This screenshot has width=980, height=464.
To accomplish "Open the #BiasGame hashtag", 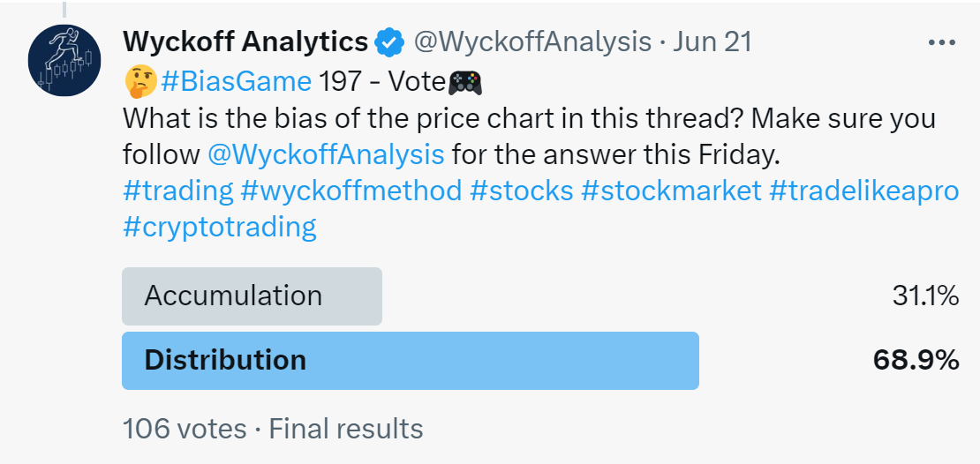I will (x=236, y=82).
